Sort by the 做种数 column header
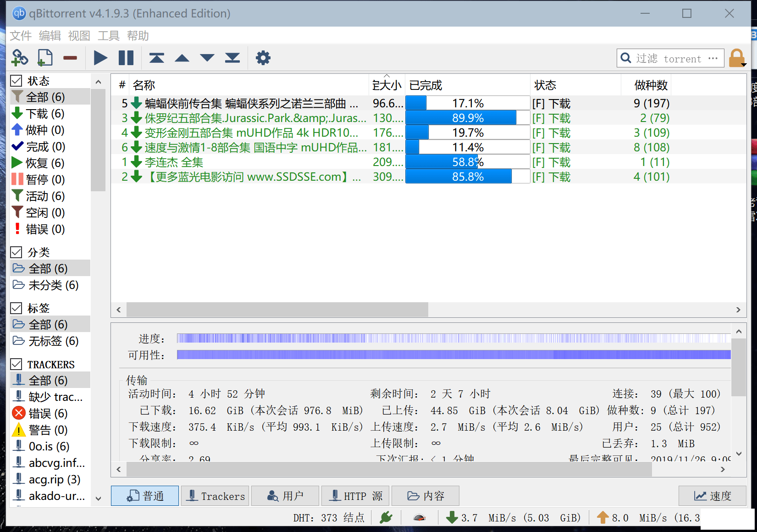The height and width of the screenshot is (532, 757). (646, 85)
